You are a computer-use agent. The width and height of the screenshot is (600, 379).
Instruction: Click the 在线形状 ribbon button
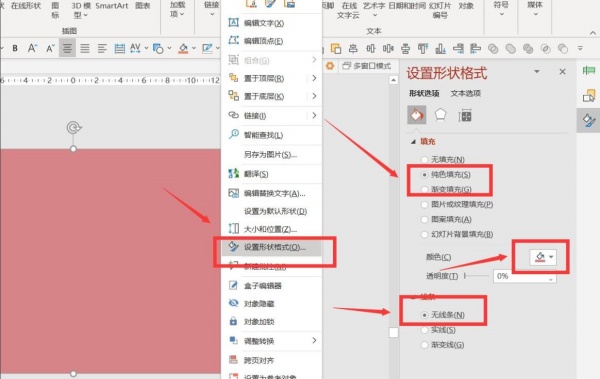(26, 6)
